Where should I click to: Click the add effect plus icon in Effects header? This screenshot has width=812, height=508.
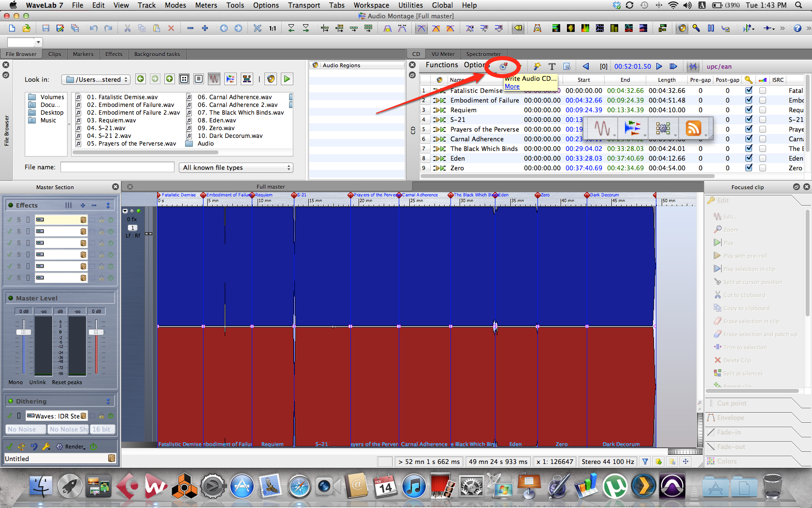pos(83,205)
